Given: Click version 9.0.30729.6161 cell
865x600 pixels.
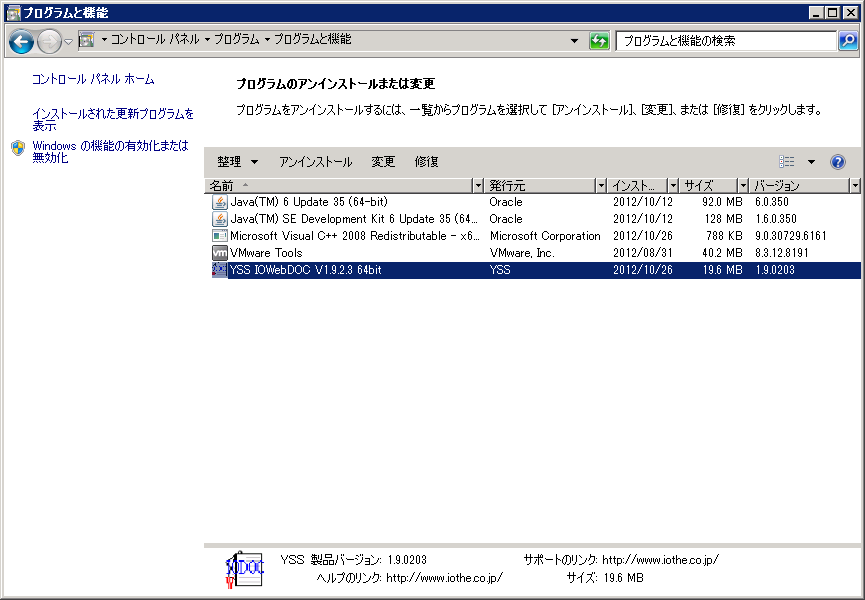Looking at the screenshot, I should tap(791, 236).
